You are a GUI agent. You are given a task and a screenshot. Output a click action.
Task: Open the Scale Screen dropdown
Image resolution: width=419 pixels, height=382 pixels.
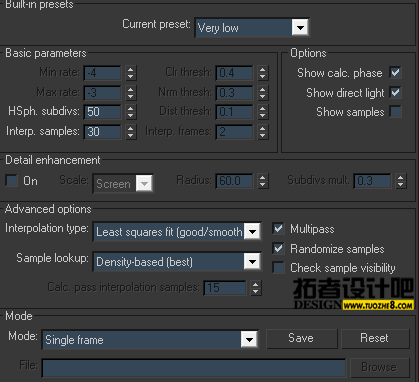pyautogui.click(x=123, y=183)
